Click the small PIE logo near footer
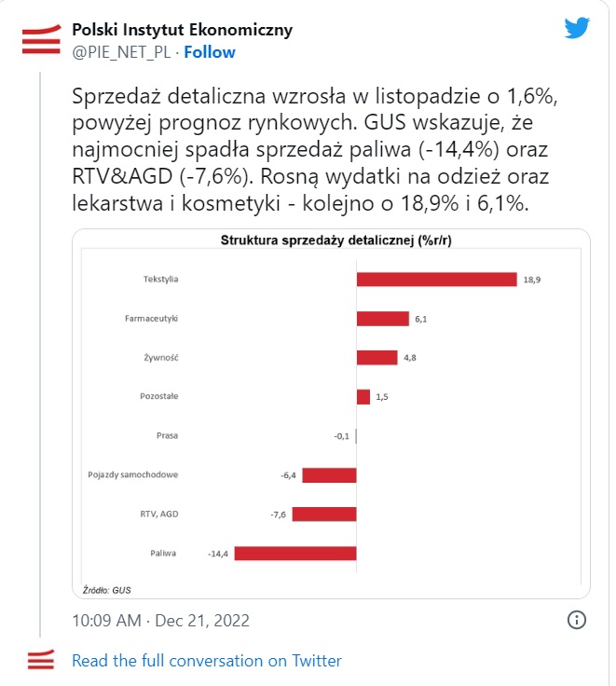The height and width of the screenshot is (686, 616). coord(41,659)
